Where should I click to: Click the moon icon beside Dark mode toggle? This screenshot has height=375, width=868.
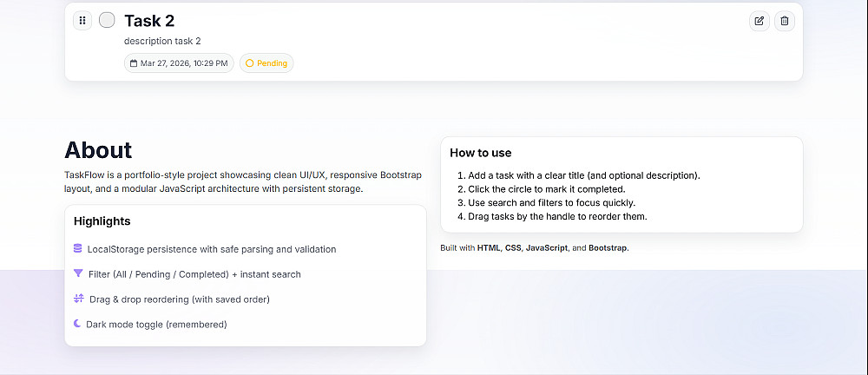coord(77,324)
